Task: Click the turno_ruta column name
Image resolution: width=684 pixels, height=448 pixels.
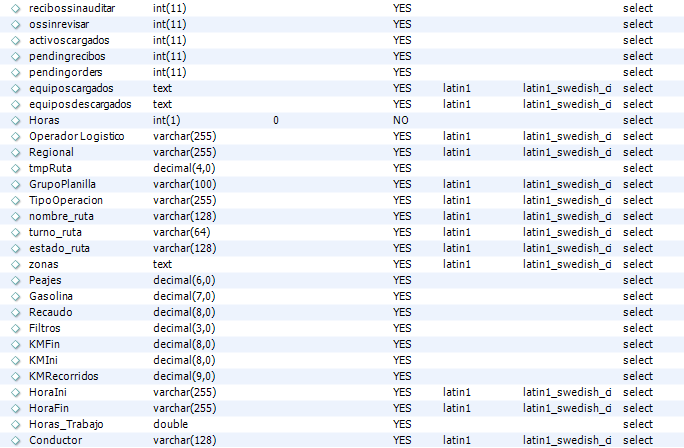Action: tap(55, 233)
